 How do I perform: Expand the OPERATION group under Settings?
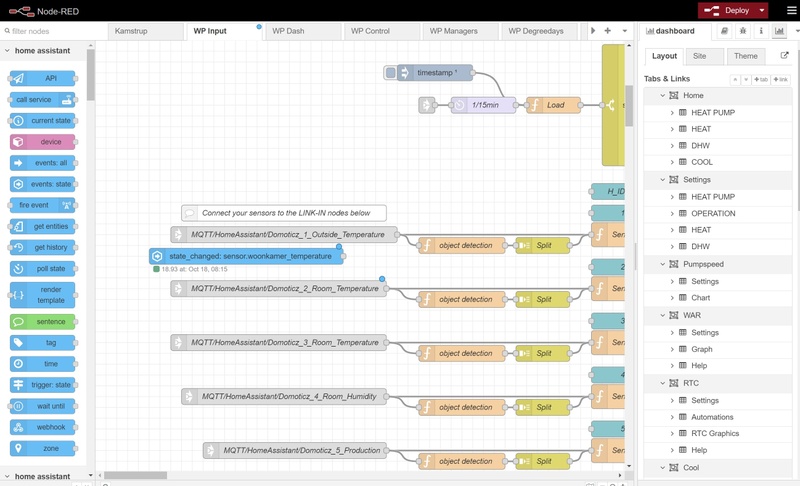(672, 214)
